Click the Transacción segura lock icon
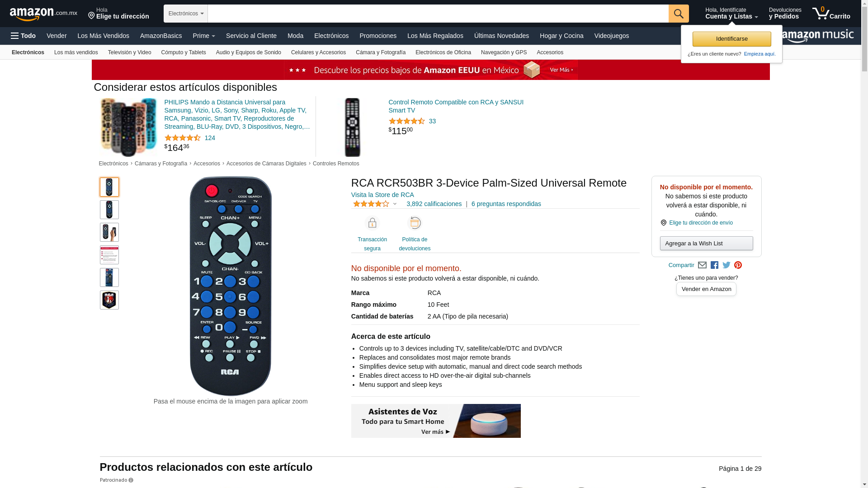Screen dimensions: 868x488 click(372, 223)
